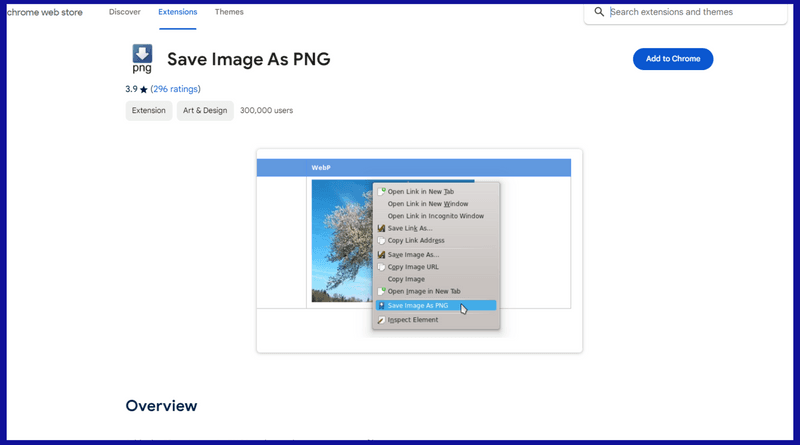Click the Save Image As PNG title

click(x=248, y=59)
